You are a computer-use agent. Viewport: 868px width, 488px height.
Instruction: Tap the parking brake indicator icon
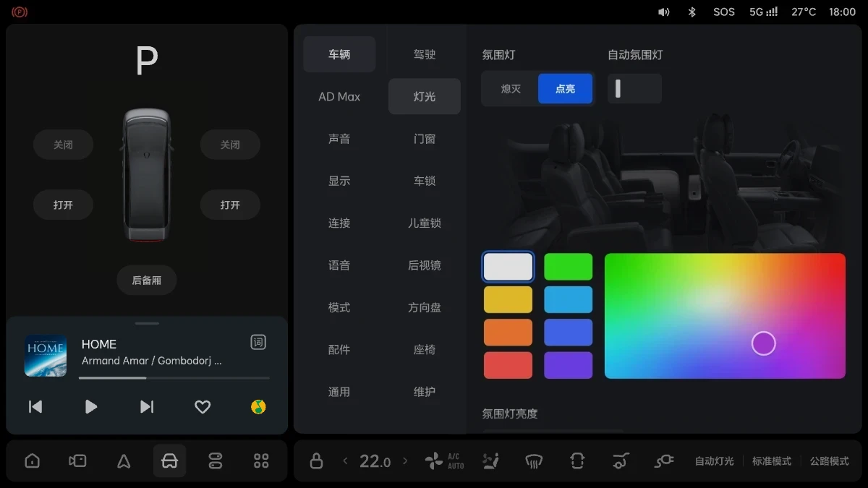click(x=20, y=12)
